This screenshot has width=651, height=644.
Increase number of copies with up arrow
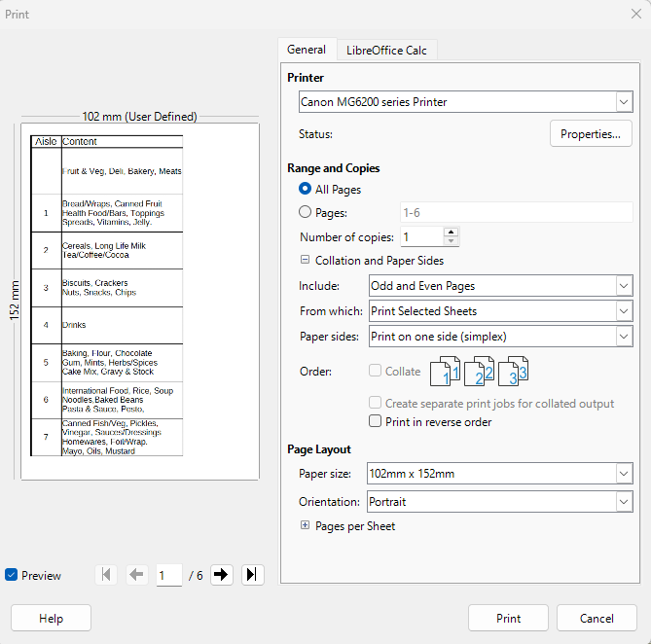point(451,232)
